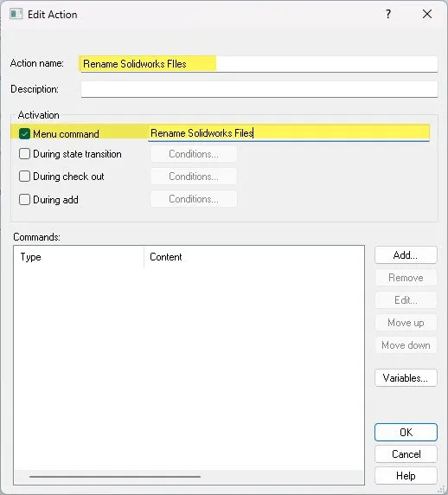This screenshot has height=495, width=448.
Task: Click Conditions button for During add
Action: coord(194,199)
